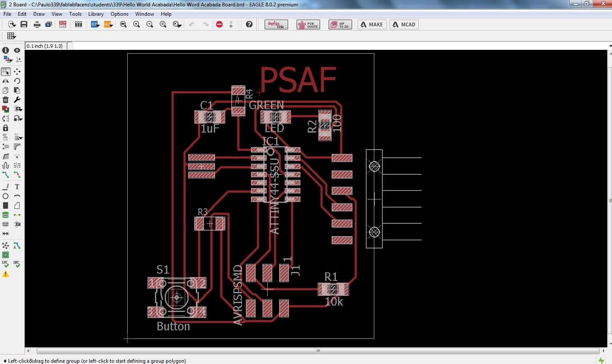Screen dimensions: 612x364
Task: Select the Group selection tool
Action: (6, 72)
